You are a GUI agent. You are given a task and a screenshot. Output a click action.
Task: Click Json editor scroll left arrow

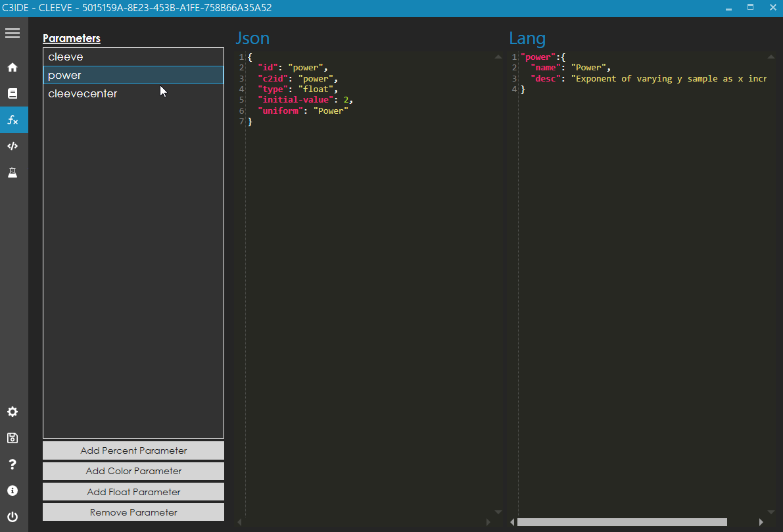tap(240, 522)
